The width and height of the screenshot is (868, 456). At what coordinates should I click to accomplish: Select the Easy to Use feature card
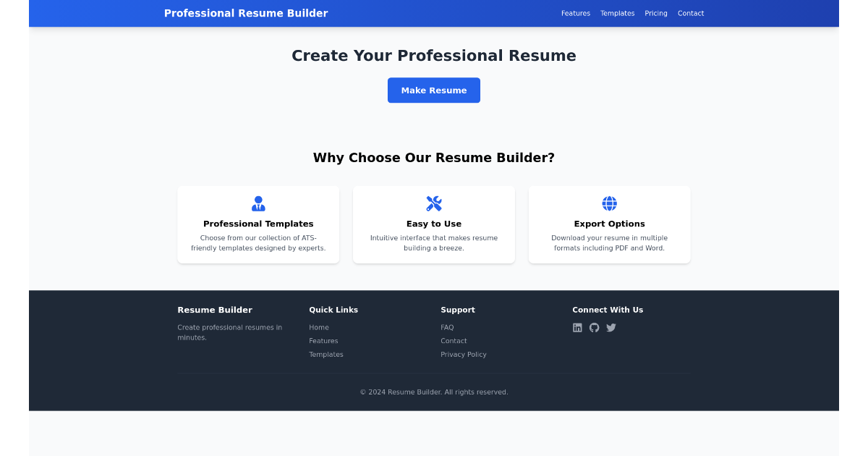433,224
